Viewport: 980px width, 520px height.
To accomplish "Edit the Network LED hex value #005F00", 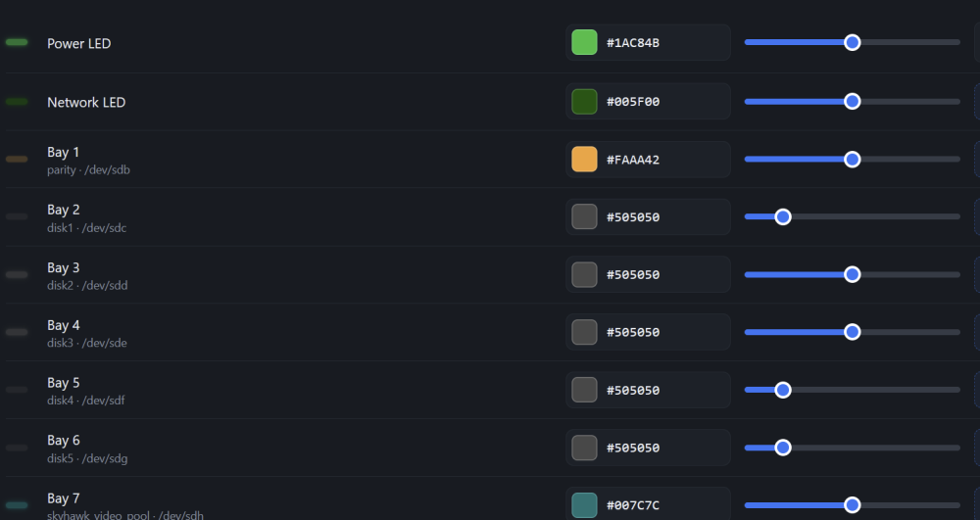I will point(632,102).
